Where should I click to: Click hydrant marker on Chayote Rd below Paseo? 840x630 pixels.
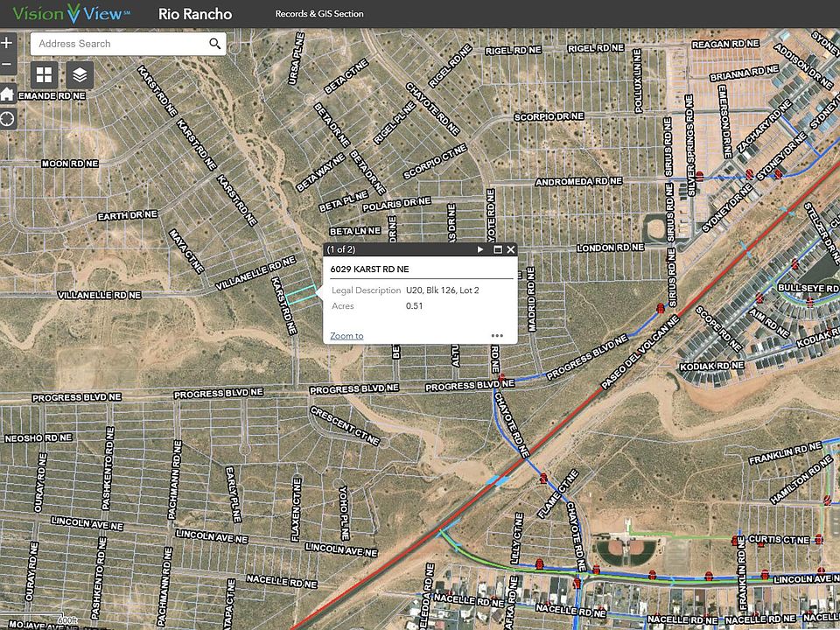(x=543, y=478)
